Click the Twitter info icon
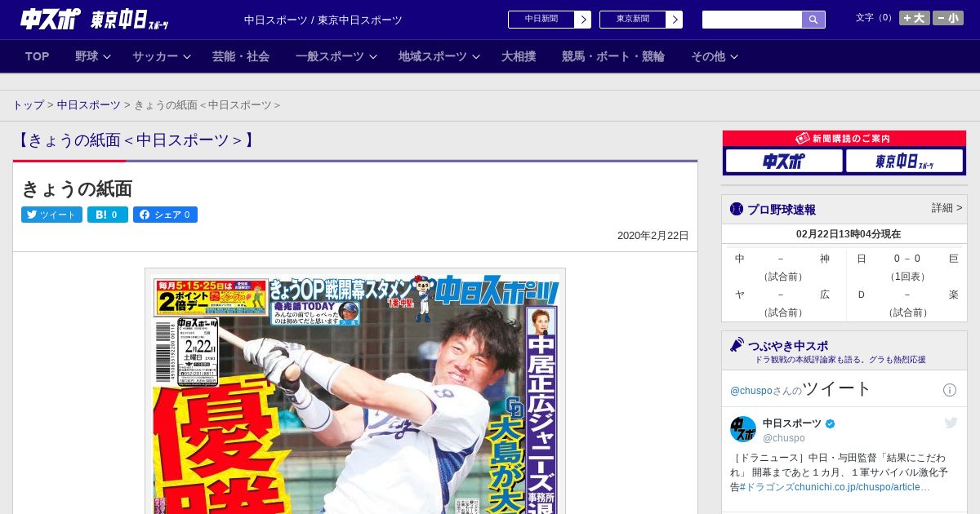Image resolution: width=980 pixels, height=514 pixels. click(x=950, y=390)
